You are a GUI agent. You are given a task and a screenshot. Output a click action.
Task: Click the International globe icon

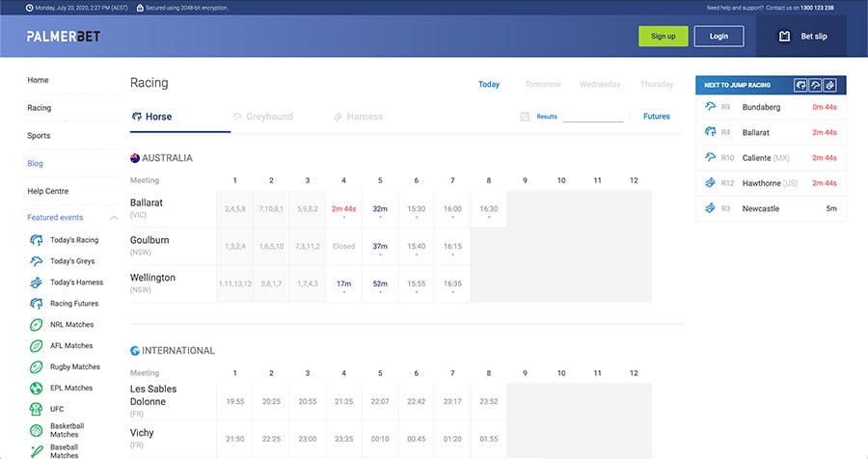click(134, 350)
